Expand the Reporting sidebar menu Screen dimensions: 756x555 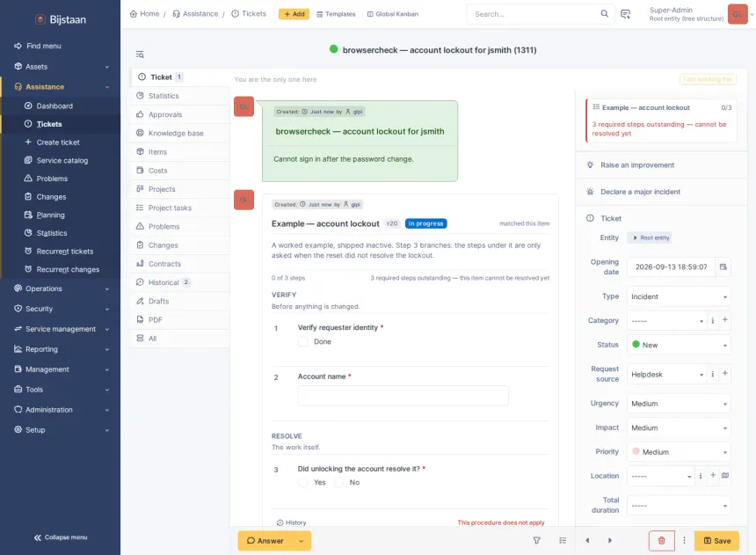61,349
